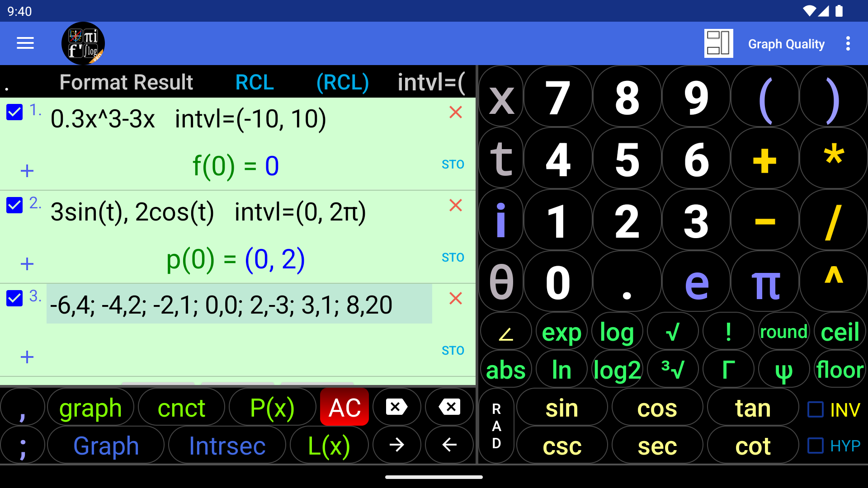868x488 pixels.
Task: Delete expression 1 with red X
Action: [456, 112]
